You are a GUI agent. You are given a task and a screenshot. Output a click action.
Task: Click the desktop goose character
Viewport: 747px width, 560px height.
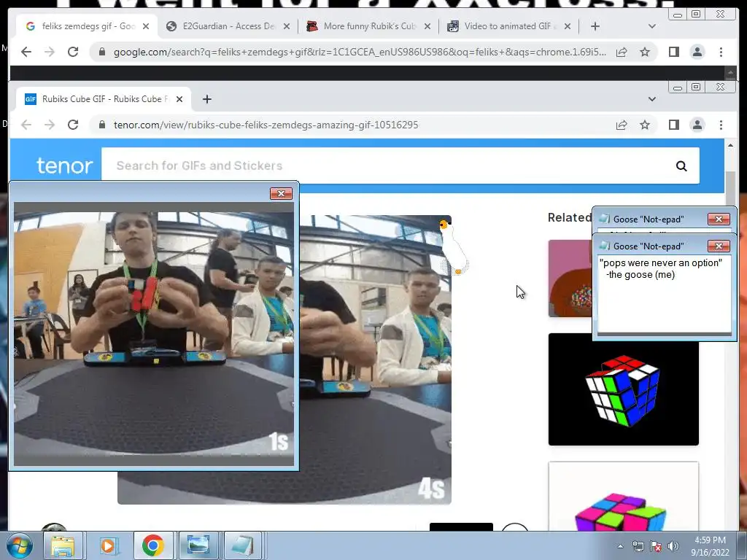(x=453, y=248)
